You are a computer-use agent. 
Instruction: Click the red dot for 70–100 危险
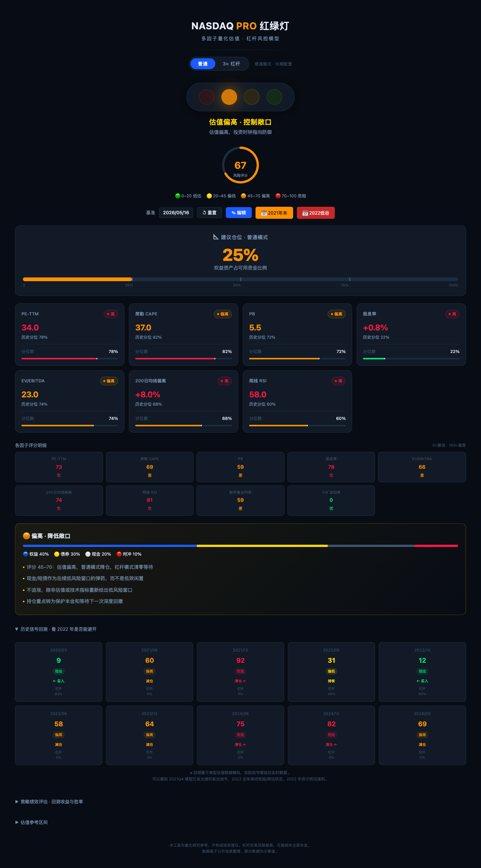(x=278, y=196)
